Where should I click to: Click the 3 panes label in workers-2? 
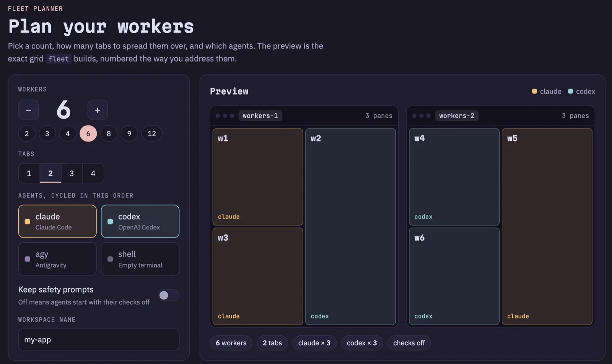click(x=575, y=116)
